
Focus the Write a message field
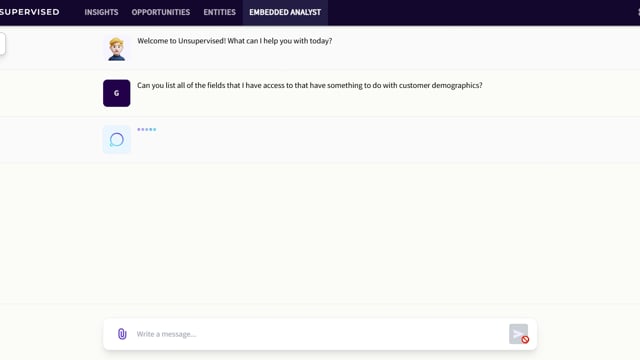[320, 334]
